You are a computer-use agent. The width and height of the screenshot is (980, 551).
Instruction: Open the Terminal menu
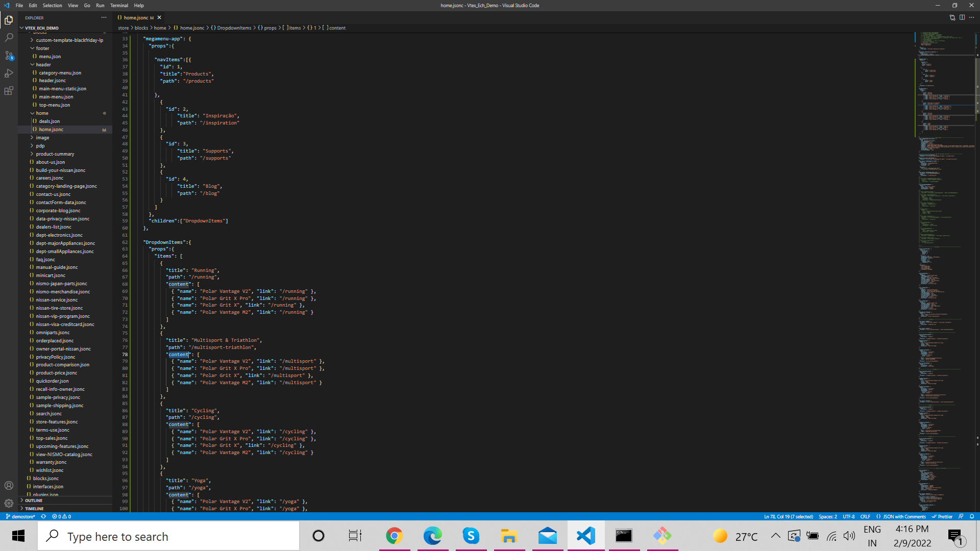(119, 6)
